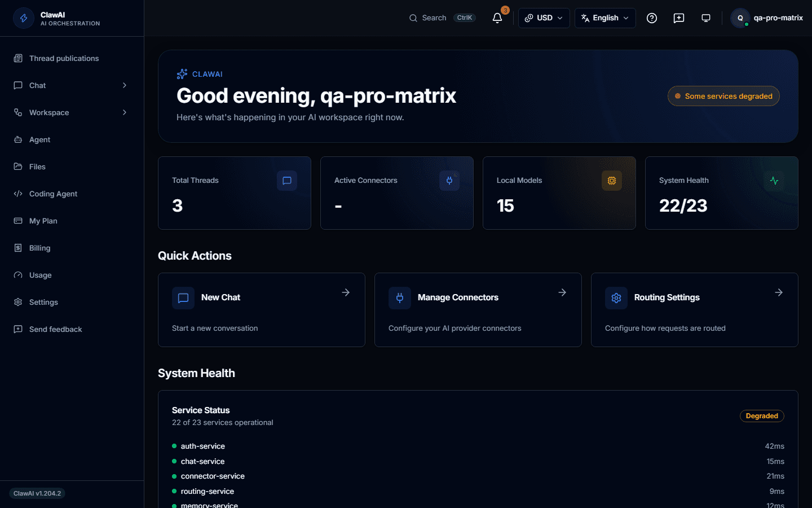Viewport: 812px width, 508px height.
Task: Click the connector-service status row
Action: 478,476
